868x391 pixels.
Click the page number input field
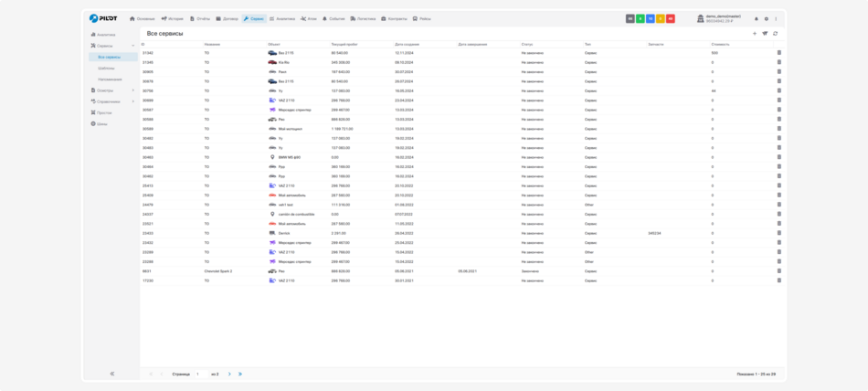pyautogui.click(x=200, y=374)
